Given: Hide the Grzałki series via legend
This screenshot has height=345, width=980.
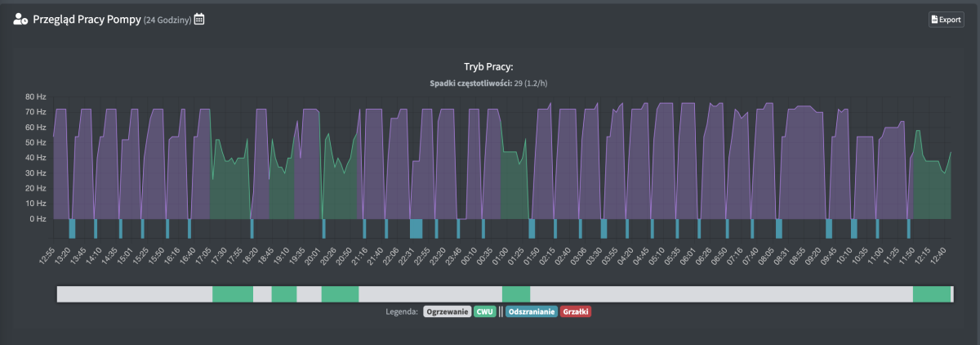Looking at the screenshot, I should (x=576, y=311).
